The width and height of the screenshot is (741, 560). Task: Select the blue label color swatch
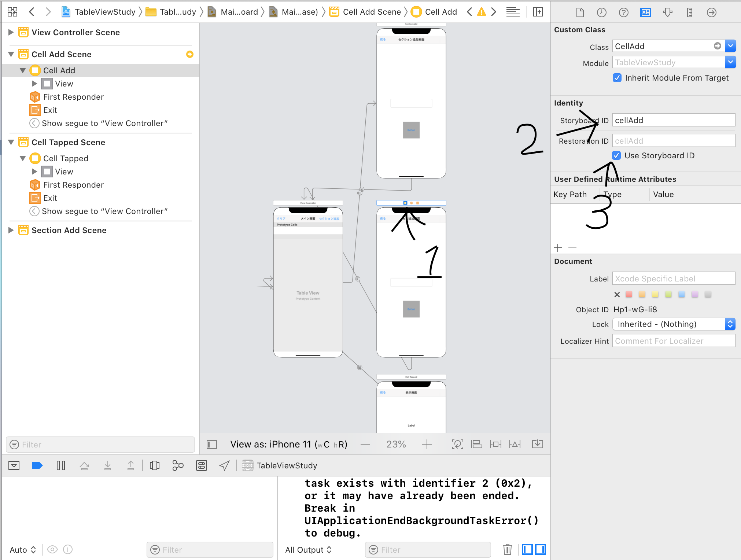(x=681, y=294)
